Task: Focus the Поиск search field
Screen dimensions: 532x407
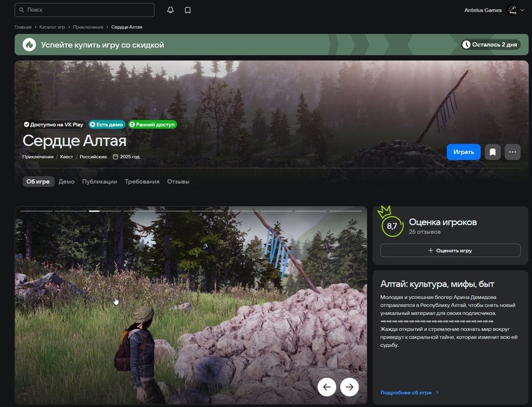Action: click(84, 10)
